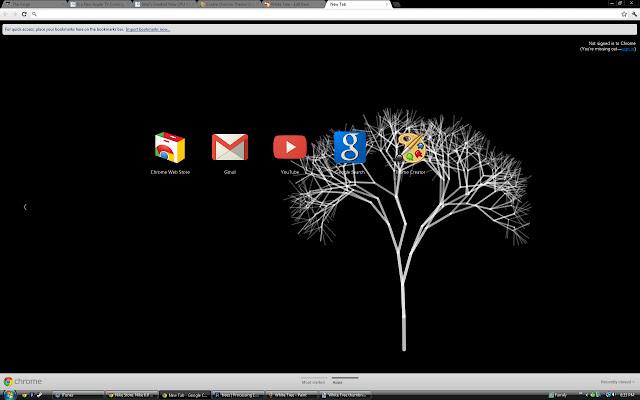Switch to the White Tree Edit Item tab
This screenshot has width=640, height=400.
click(x=295, y=4)
